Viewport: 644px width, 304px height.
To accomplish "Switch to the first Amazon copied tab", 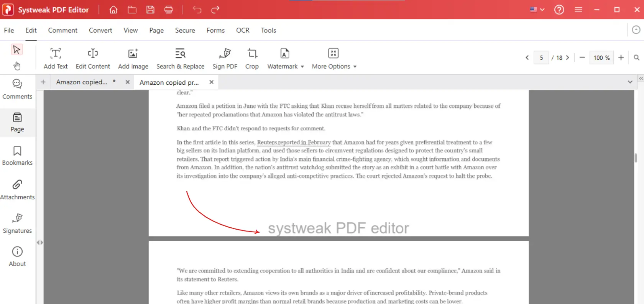I will (82, 82).
